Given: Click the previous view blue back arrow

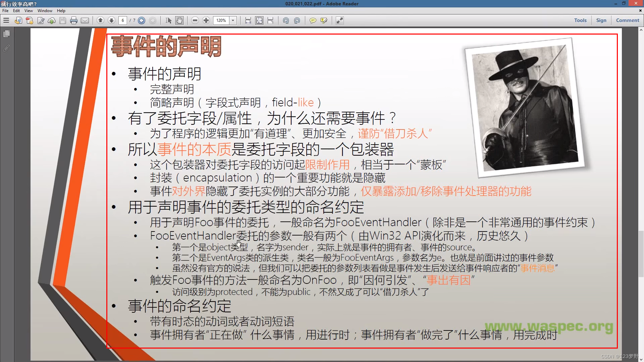Looking at the screenshot, I should (x=142, y=20).
